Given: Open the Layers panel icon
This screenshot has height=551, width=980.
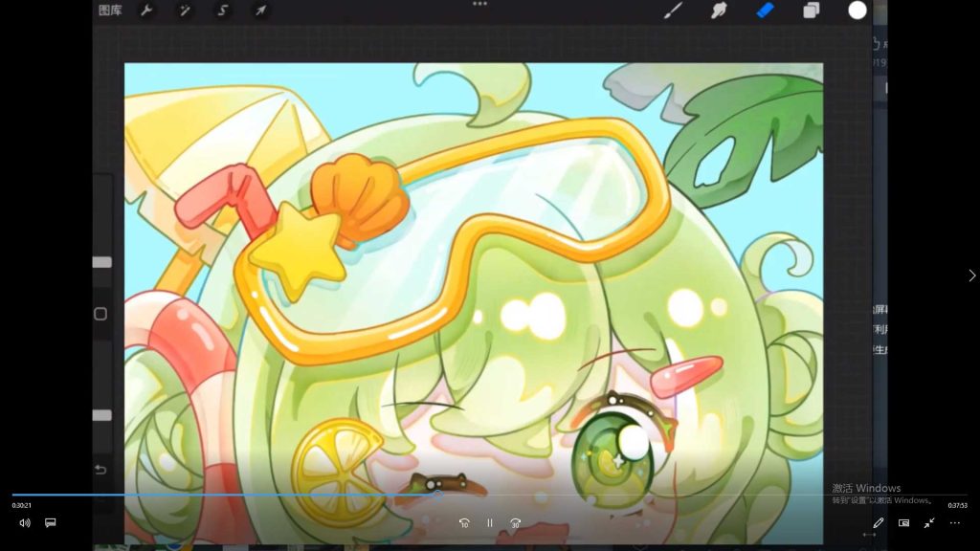Looking at the screenshot, I should point(811,11).
